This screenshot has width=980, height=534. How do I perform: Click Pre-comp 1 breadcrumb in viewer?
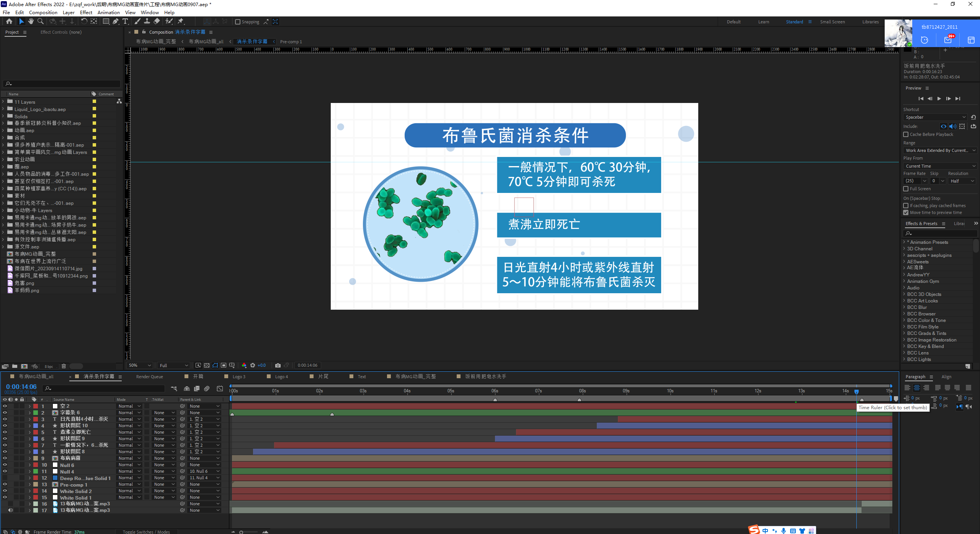[x=291, y=42]
